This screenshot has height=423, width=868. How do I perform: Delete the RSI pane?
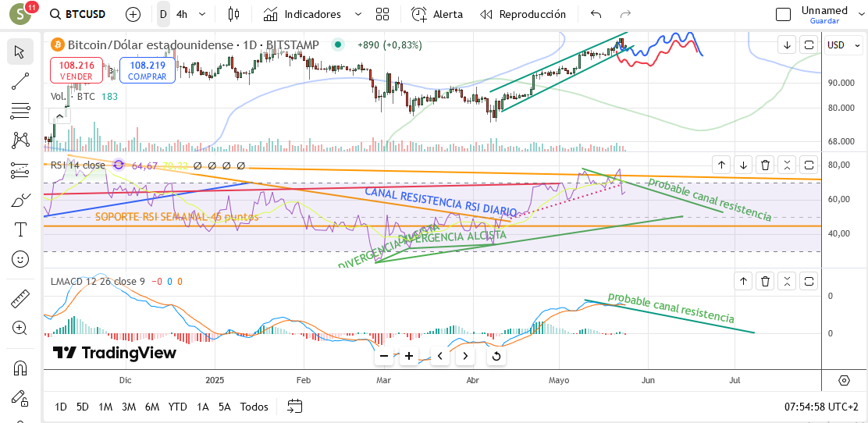pyautogui.click(x=766, y=165)
